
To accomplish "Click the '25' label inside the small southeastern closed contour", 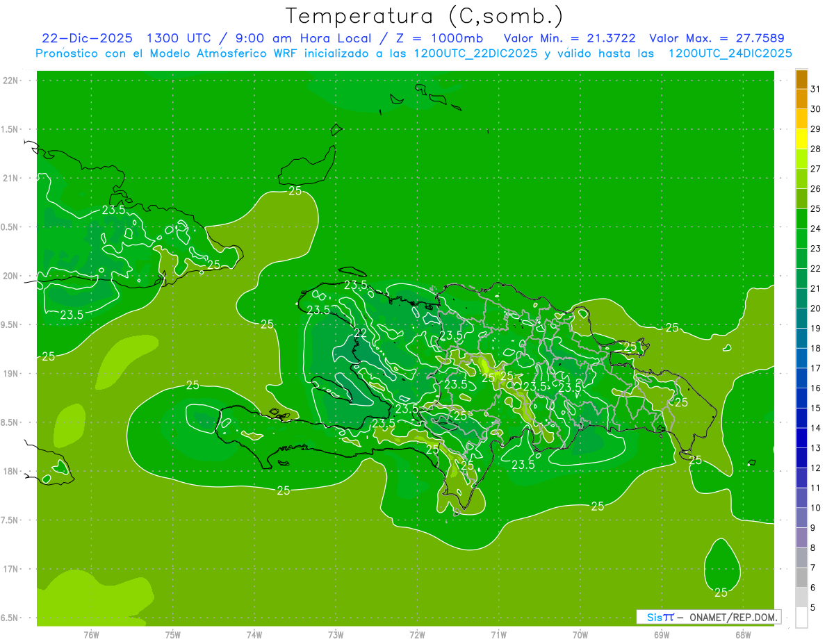I will pos(721,593).
